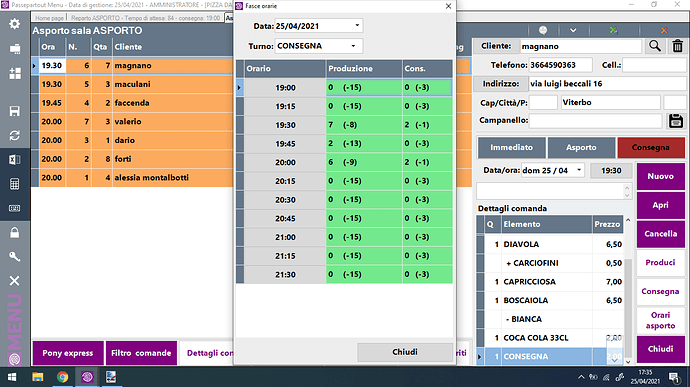Click Pony express button
The image size is (690, 387).
68,353
